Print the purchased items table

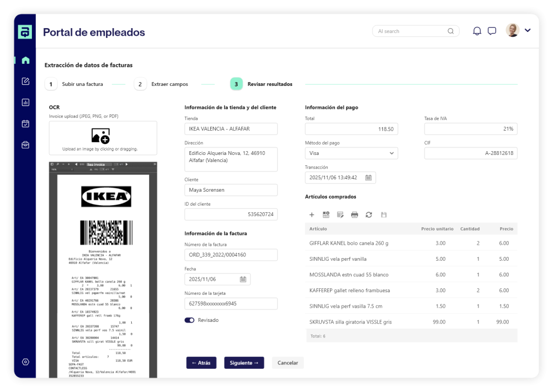coord(354,214)
